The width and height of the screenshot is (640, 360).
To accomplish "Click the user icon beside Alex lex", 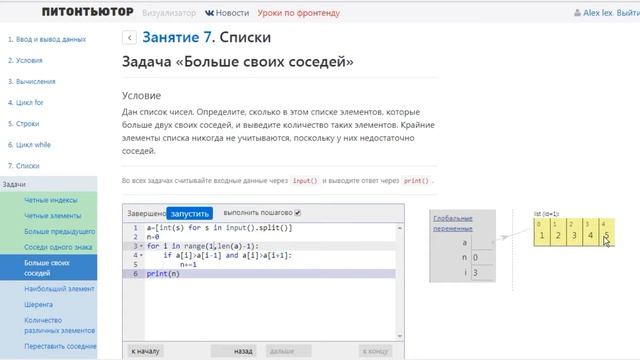I will tap(577, 13).
